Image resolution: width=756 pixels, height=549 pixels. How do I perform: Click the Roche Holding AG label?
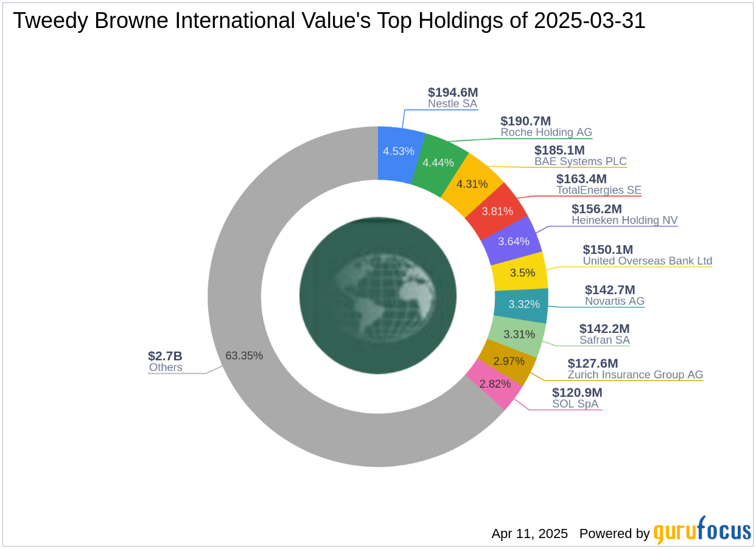pyautogui.click(x=546, y=133)
